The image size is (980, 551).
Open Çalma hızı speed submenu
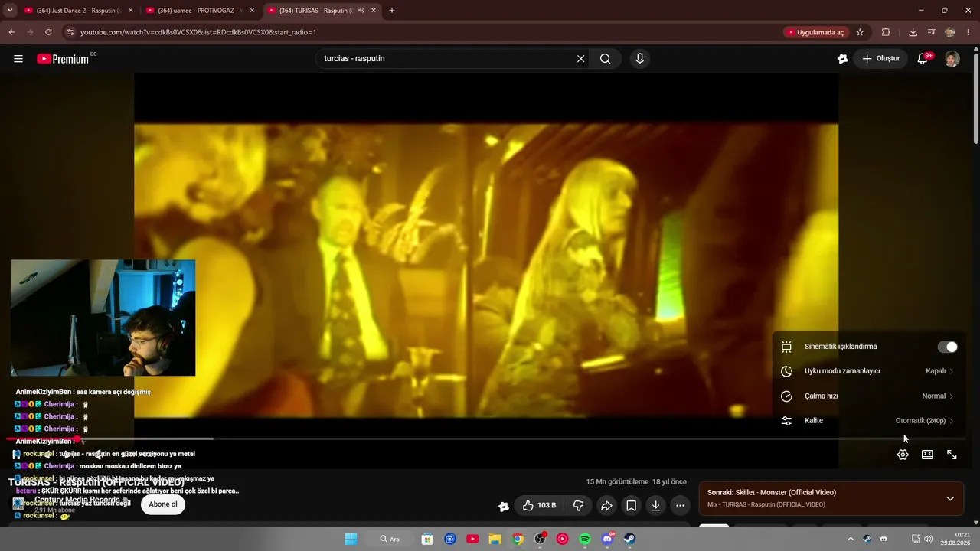pyautogui.click(x=867, y=396)
